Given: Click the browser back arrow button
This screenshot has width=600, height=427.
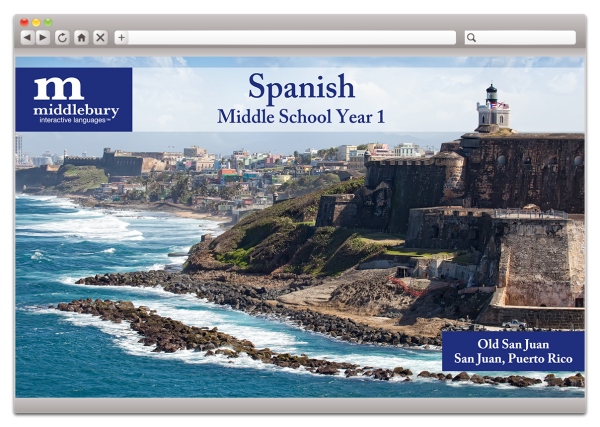Looking at the screenshot, I should [28, 37].
